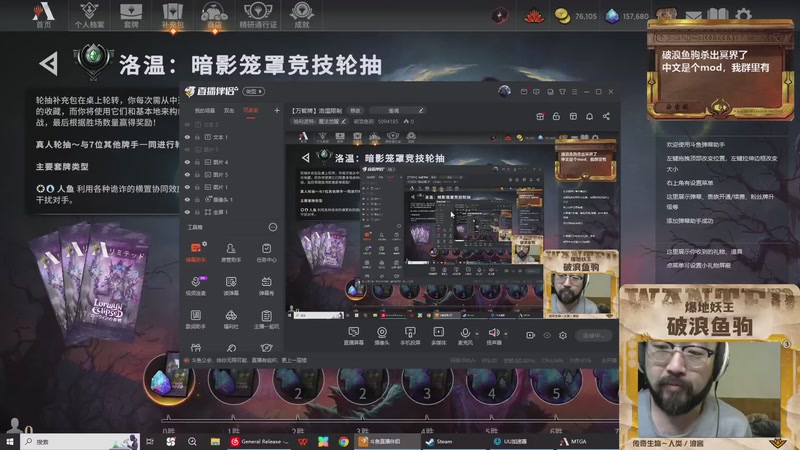Toggle lock on 文本 1 source
The height and width of the screenshot is (450, 800).
(x=197, y=137)
